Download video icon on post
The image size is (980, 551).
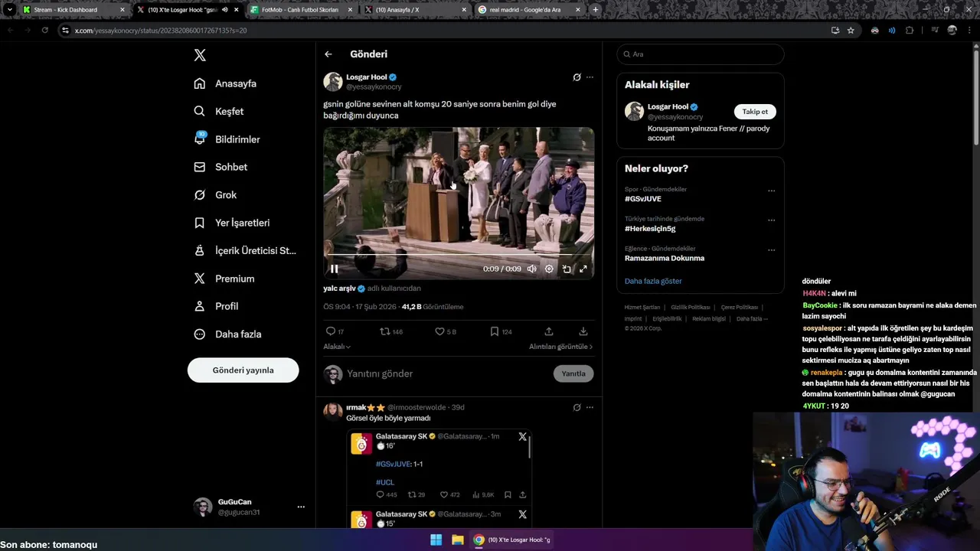(583, 331)
